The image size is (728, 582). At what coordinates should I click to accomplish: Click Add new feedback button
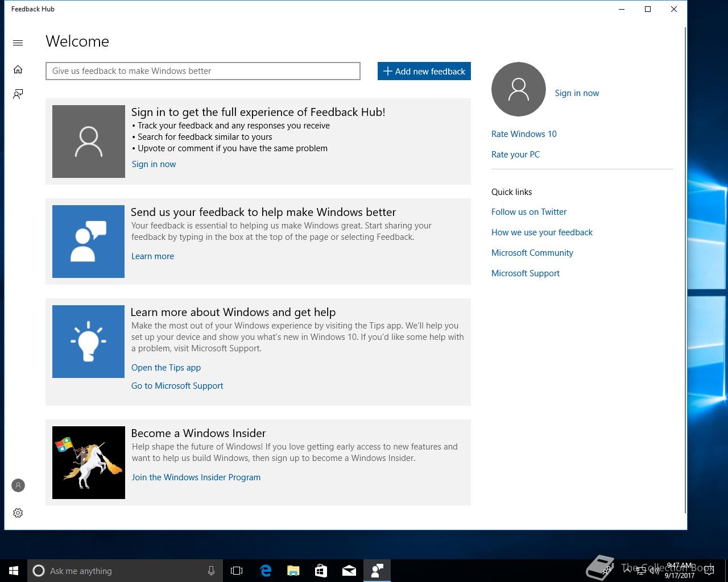[424, 71]
